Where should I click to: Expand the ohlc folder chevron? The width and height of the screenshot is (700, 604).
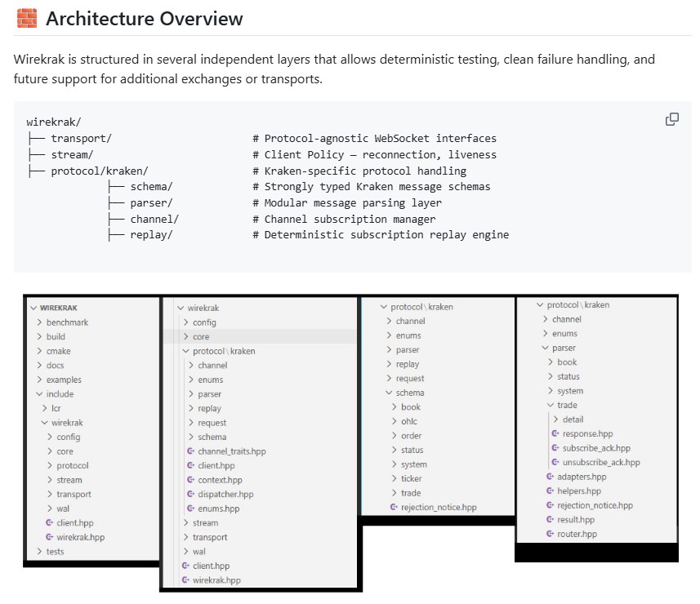pyautogui.click(x=395, y=421)
